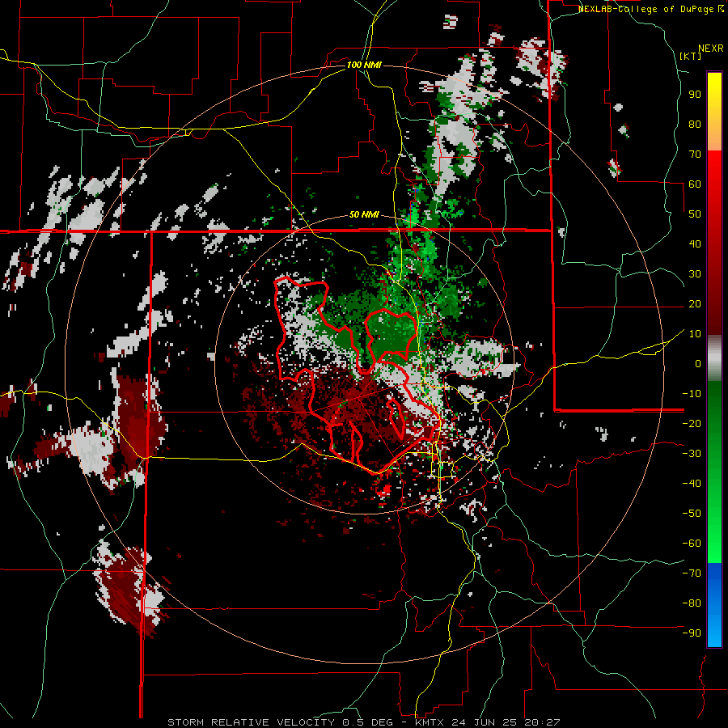Click the blue bottom segment of color bar

[x=714, y=604]
